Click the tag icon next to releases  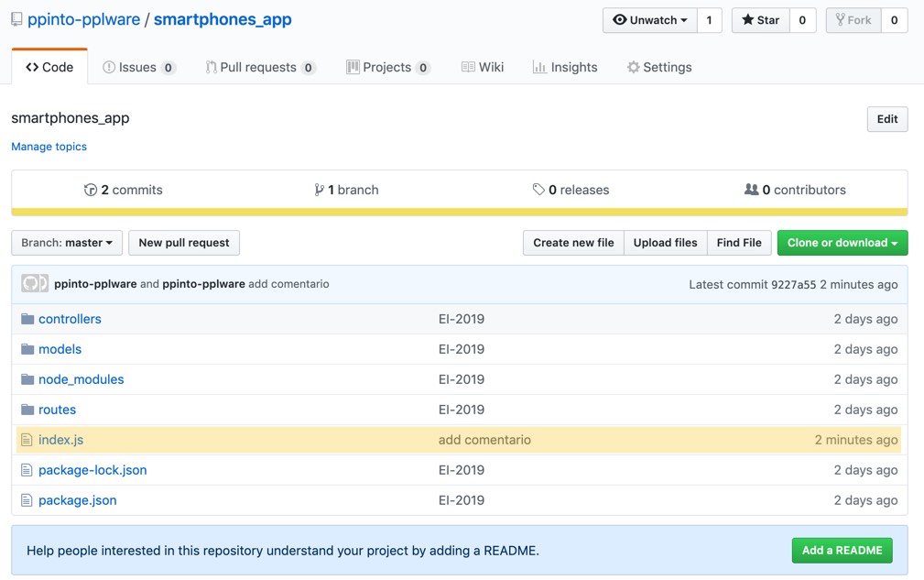pyautogui.click(x=538, y=190)
